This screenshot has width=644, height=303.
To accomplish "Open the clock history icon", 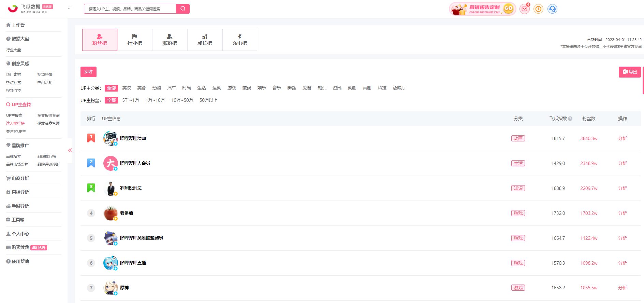I will pyautogui.click(x=538, y=9).
